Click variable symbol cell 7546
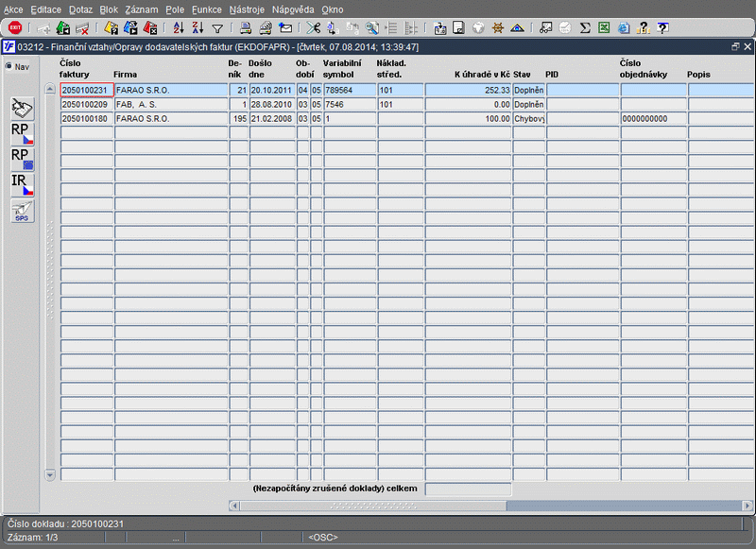 (350, 105)
